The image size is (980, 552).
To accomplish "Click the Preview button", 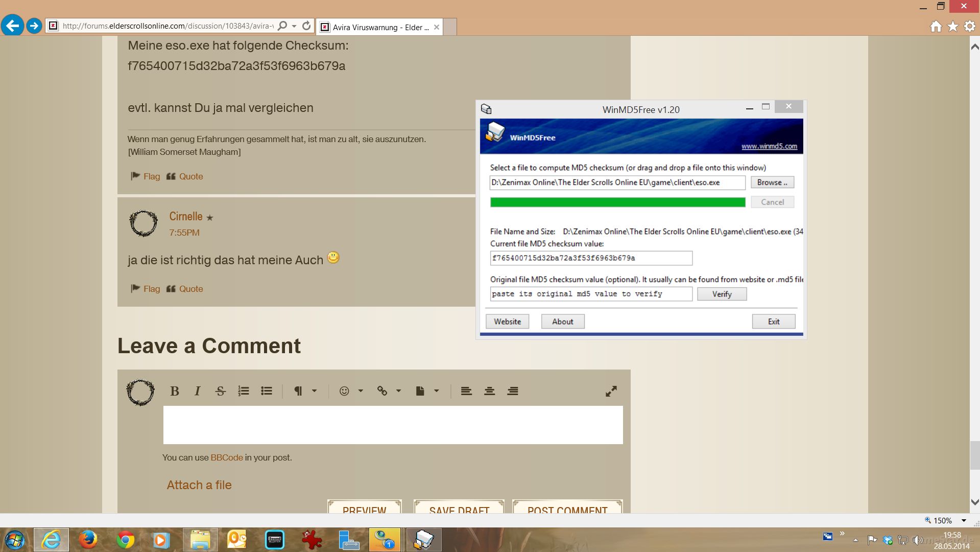I will point(365,507).
